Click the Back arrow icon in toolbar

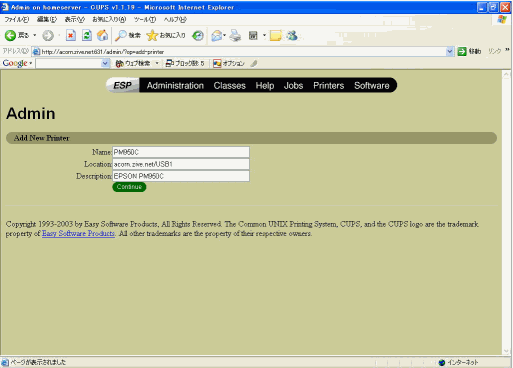point(10,35)
